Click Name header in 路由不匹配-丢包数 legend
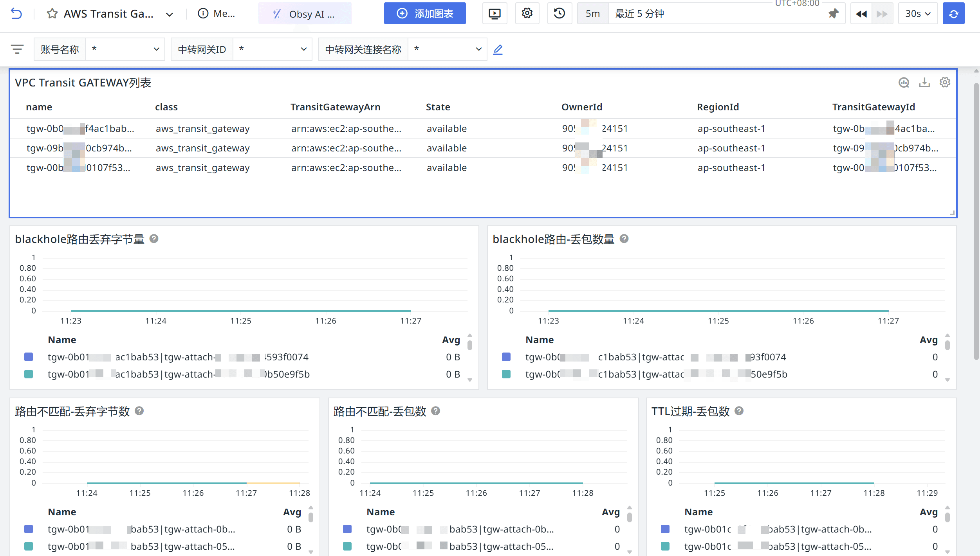The width and height of the screenshot is (980, 556). tap(381, 512)
